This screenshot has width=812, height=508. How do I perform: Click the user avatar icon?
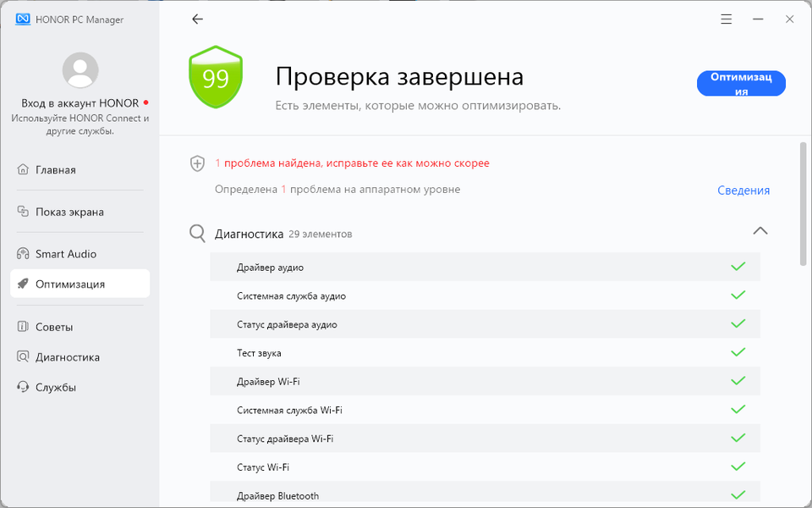80,70
